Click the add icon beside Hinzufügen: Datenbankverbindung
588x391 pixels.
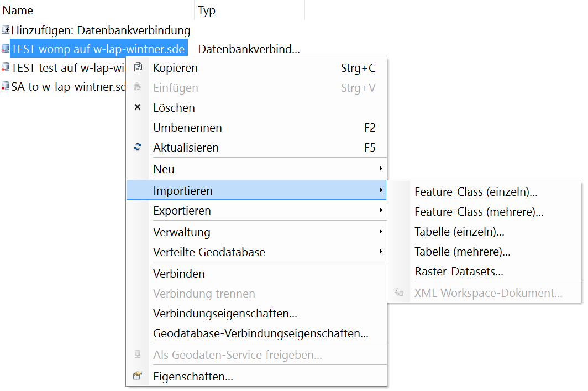point(5,30)
